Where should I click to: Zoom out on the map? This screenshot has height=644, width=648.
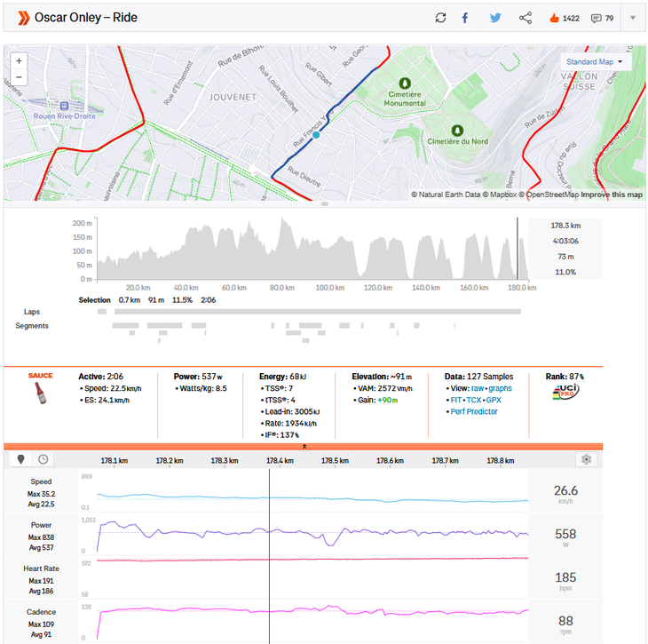pyautogui.click(x=20, y=78)
